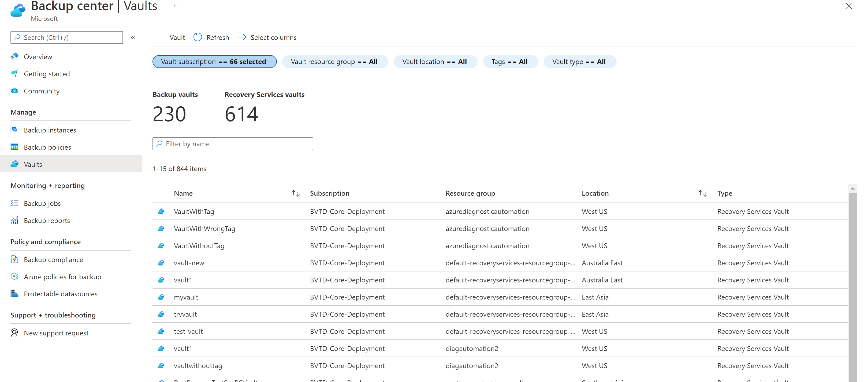Filter vaults by name input field
The image size is (868, 382).
click(233, 144)
